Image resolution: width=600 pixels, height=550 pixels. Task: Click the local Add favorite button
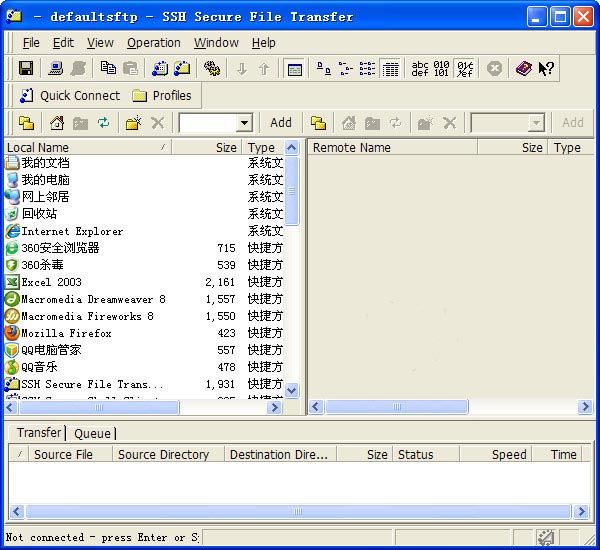(281, 122)
